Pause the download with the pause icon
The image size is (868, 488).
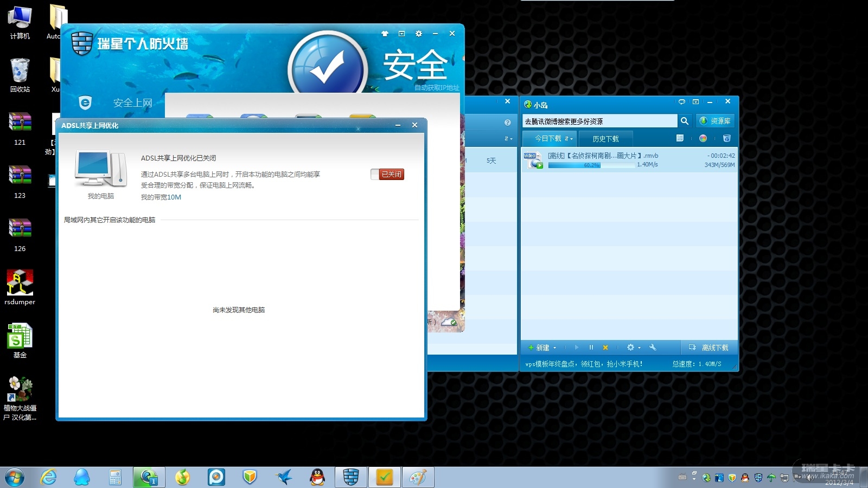click(591, 348)
